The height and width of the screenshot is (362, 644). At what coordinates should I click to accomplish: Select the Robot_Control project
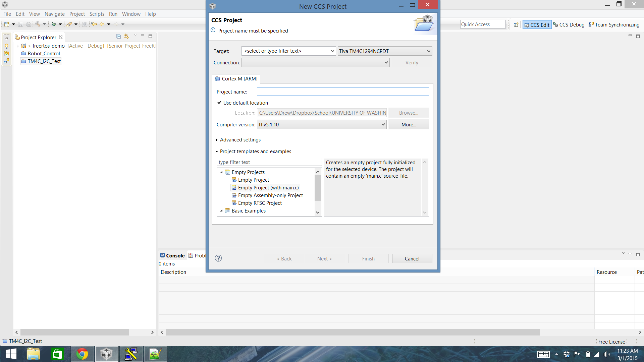pos(44,53)
